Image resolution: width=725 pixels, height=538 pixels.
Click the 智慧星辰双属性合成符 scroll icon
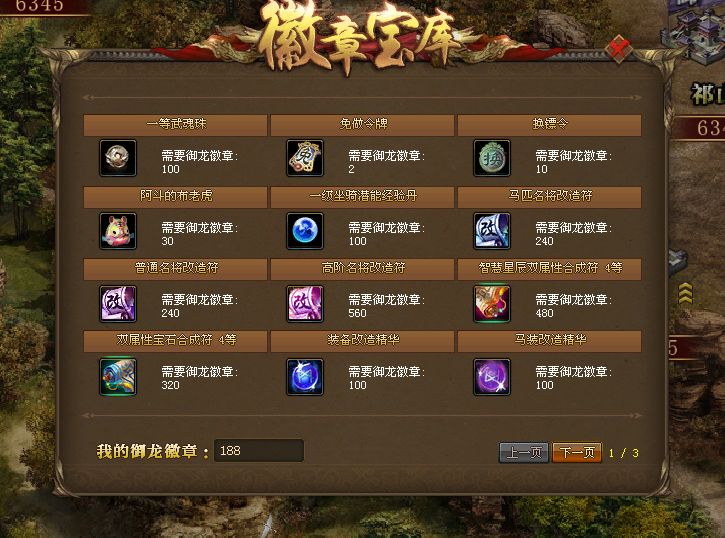(492, 303)
